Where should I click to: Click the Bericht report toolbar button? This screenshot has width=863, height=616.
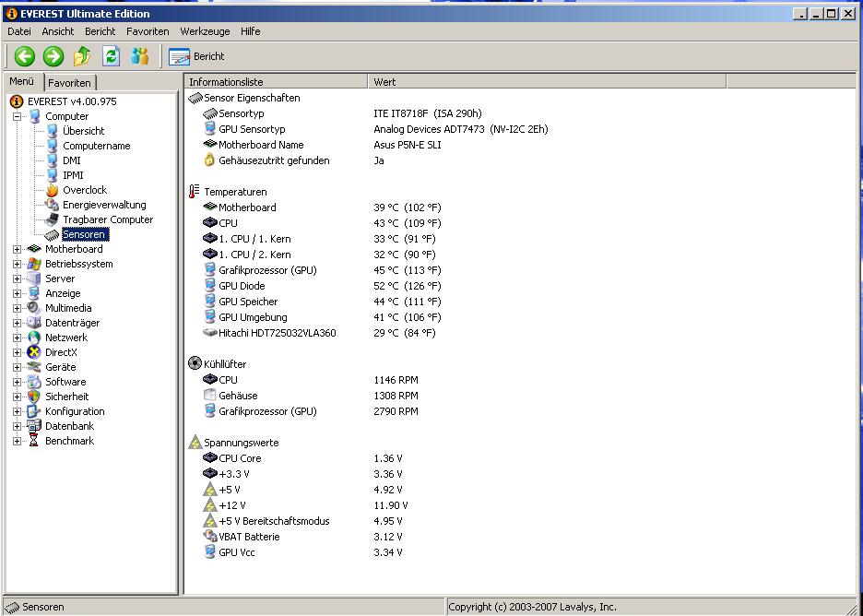(196, 56)
